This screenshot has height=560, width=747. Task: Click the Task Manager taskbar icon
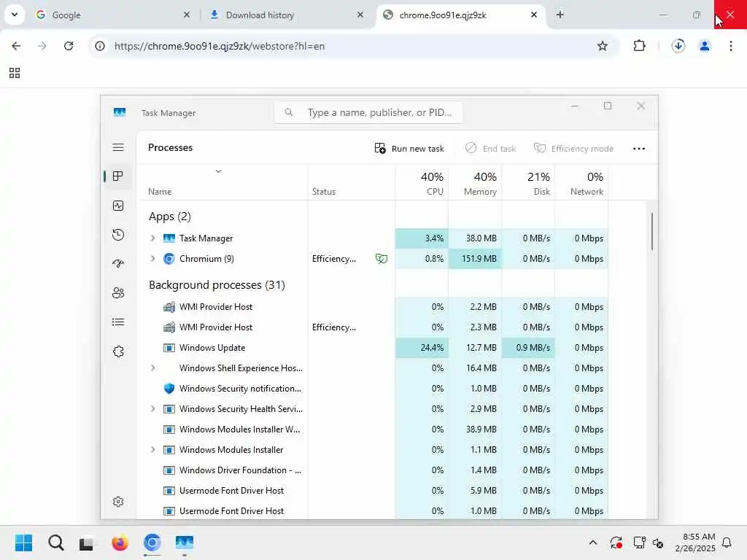[185, 542]
